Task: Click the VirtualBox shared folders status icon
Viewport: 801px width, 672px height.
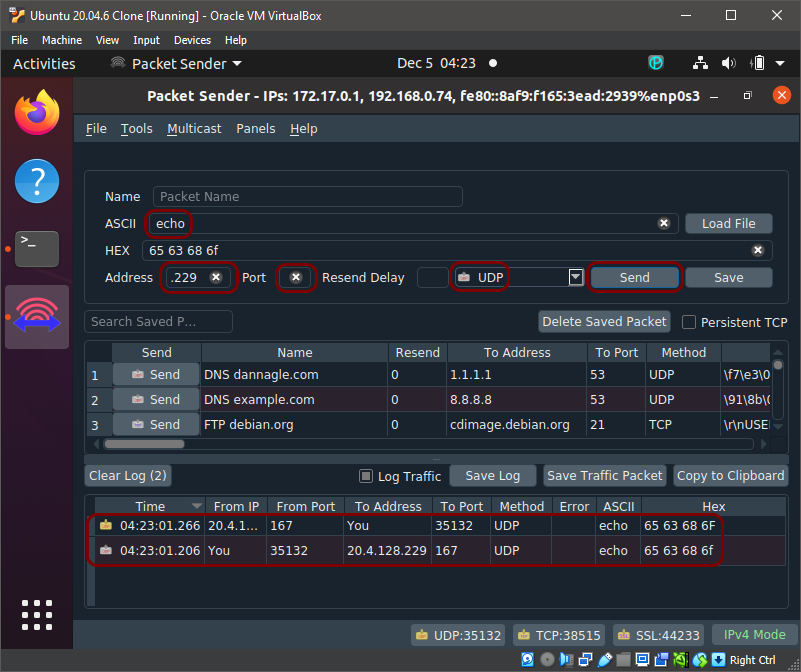Action: tap(623, 660)
